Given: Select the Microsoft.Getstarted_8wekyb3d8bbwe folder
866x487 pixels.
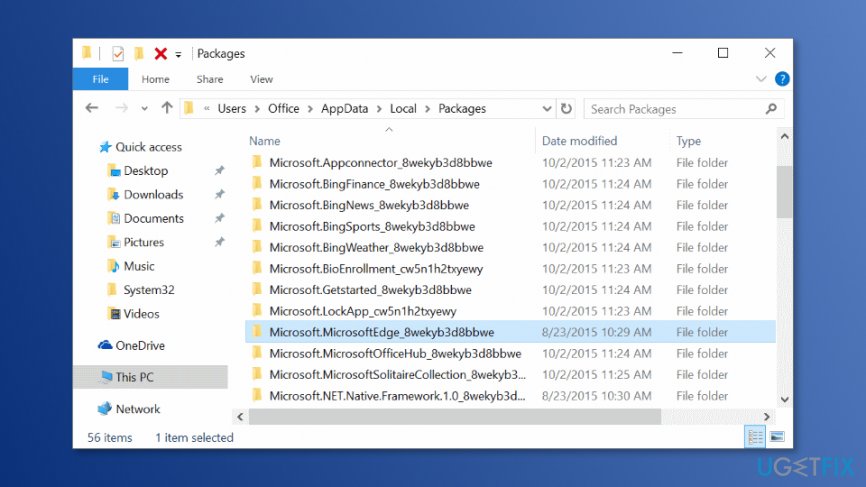Looking at the screenshot, I should pos(510,290).
